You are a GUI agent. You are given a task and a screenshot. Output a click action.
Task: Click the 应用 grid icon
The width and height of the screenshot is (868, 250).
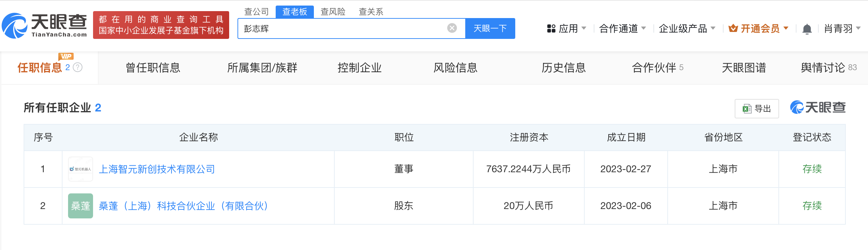551,28
